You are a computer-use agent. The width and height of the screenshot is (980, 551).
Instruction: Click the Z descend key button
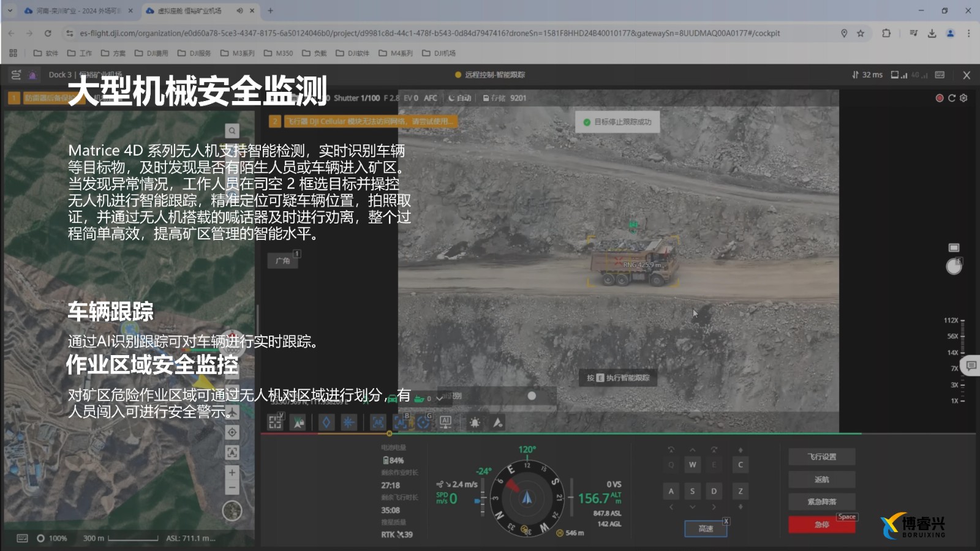pos(740,491)
